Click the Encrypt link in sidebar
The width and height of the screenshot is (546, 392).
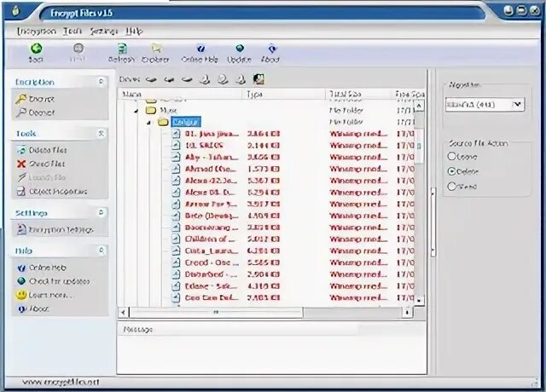coord(42,99)
